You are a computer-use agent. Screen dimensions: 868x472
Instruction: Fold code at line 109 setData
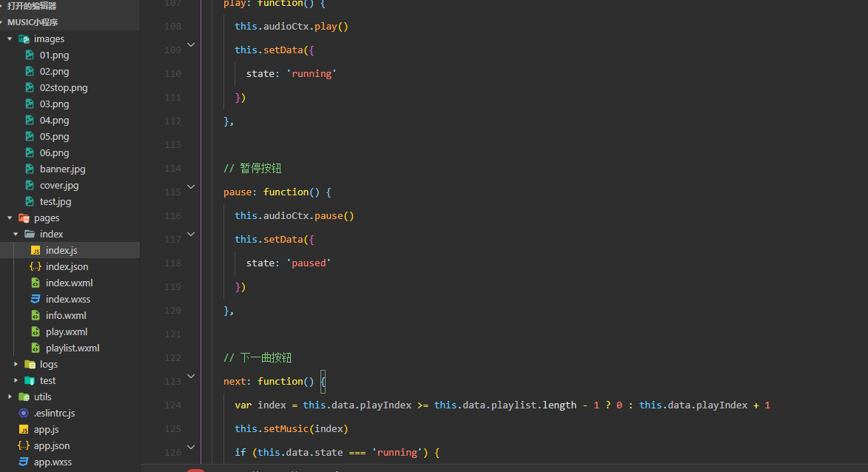point(191,45)
